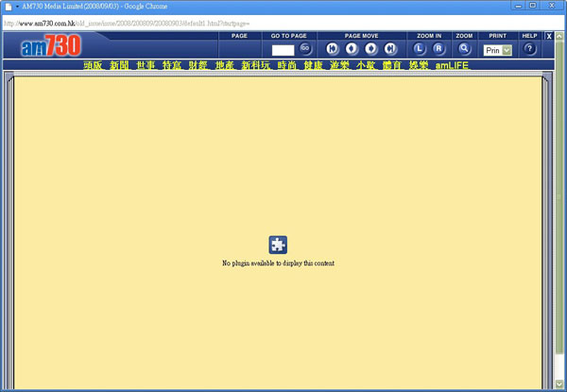Open the 頭版 section
This screenshot has width=567, height=392.
(x=93, y=66)
